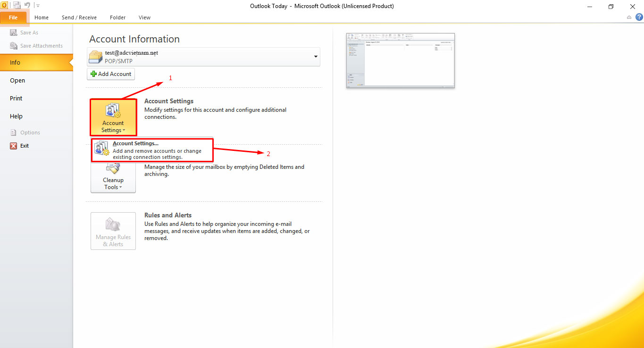Viewport: 644px width, 348px height.
Task: Click the Undo quick access icon
Action: click(x=27, y=5)
